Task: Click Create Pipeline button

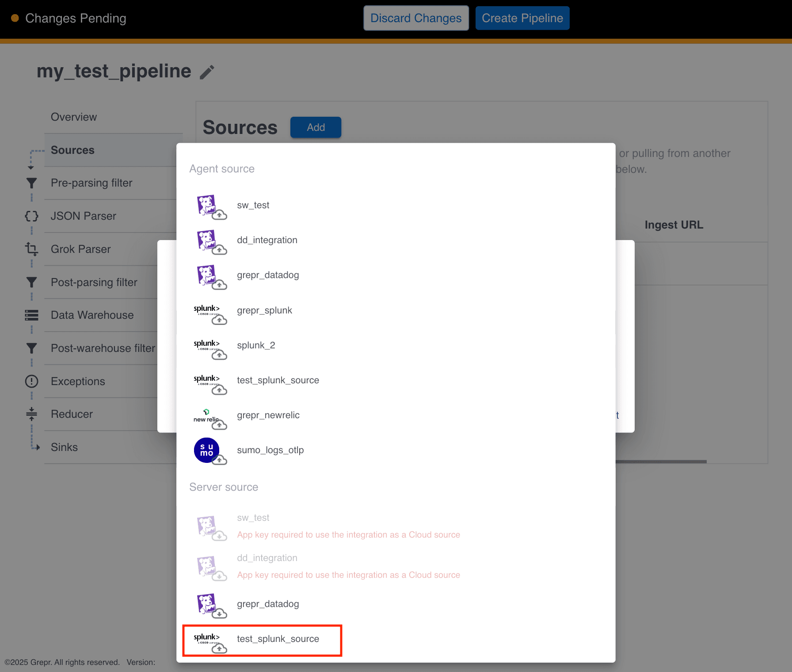Action: click(x=522, y=18)
